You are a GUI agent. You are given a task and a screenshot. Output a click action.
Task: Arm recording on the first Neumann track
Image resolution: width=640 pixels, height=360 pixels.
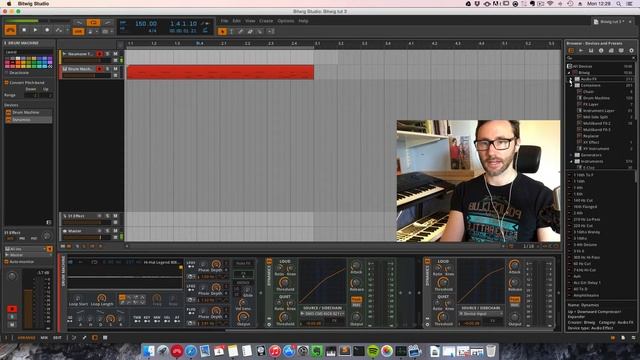pos(99,54)
